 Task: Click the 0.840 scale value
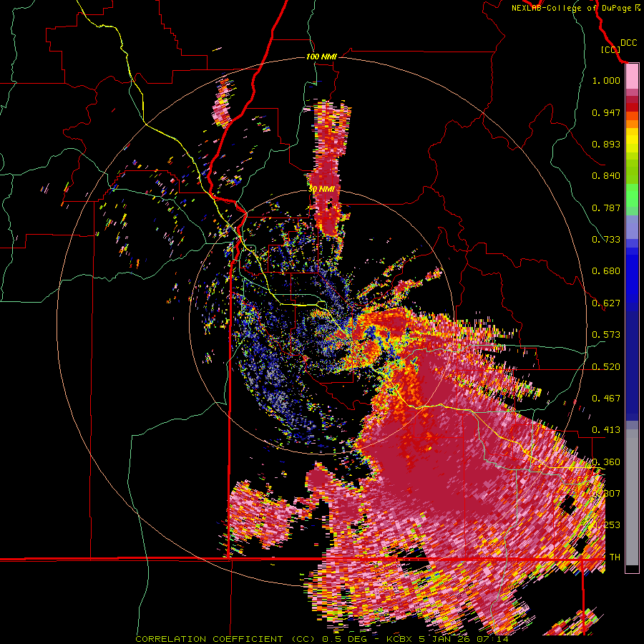[x=606, y=176]
